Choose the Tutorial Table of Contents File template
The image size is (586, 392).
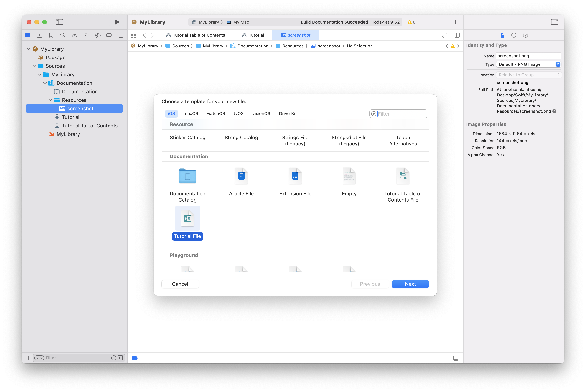tap(403, 176)
